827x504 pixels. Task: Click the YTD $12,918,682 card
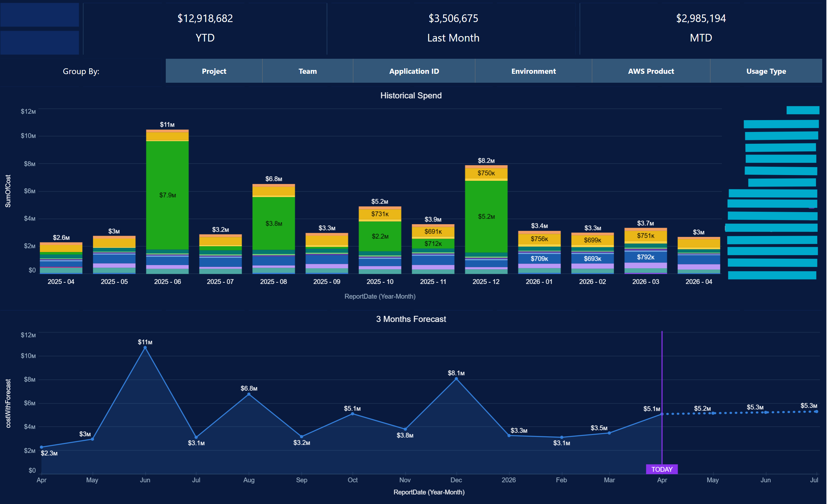pos(205,27)
